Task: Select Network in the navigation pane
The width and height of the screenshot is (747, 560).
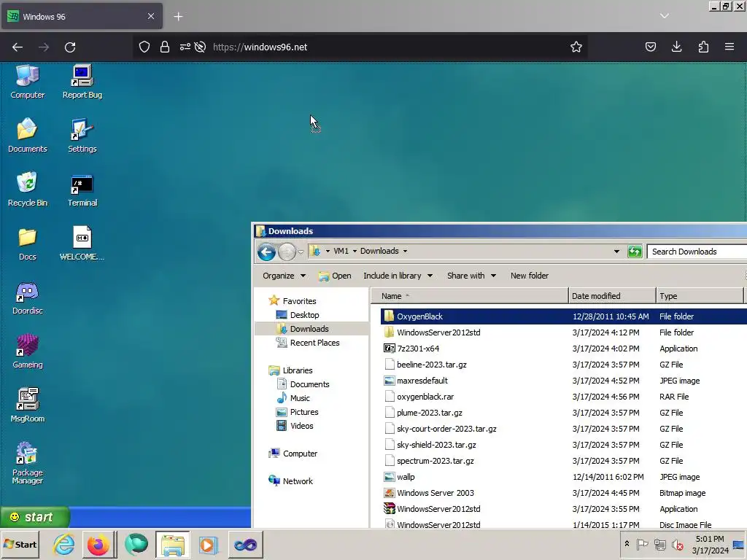Action: (290, 481)
